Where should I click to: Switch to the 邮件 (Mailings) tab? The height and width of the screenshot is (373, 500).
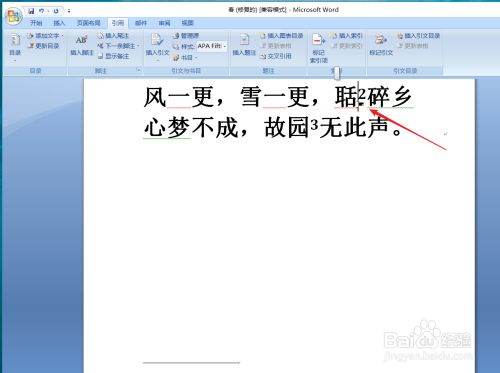(141, 23)
